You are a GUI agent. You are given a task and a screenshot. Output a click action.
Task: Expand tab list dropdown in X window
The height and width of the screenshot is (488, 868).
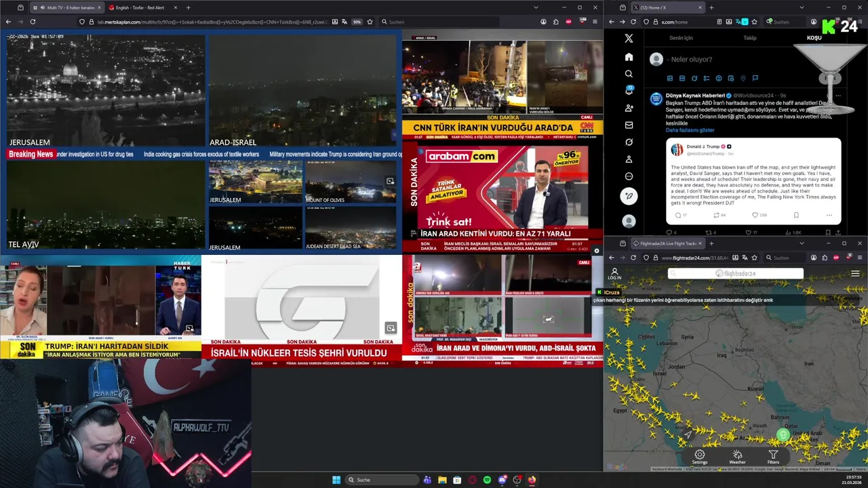[802, 7]
